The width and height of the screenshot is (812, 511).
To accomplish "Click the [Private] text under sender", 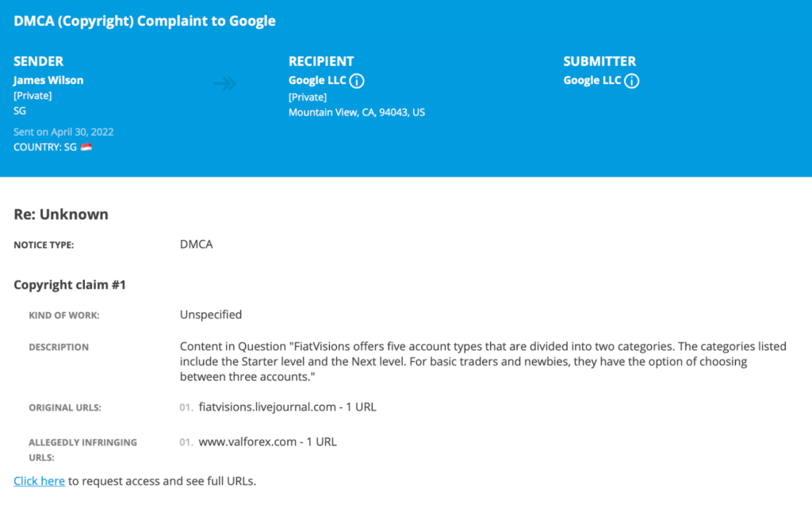I will tap(33, 96).
